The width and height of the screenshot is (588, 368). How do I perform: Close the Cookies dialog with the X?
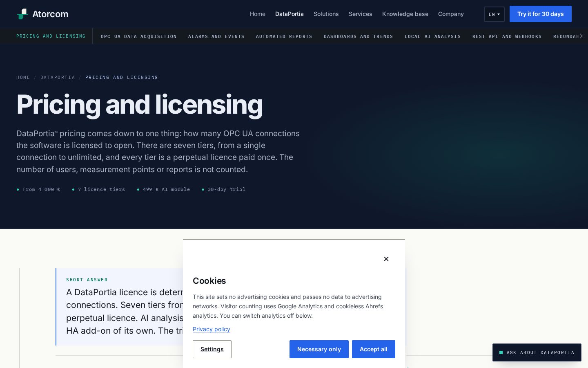(386, 259)
